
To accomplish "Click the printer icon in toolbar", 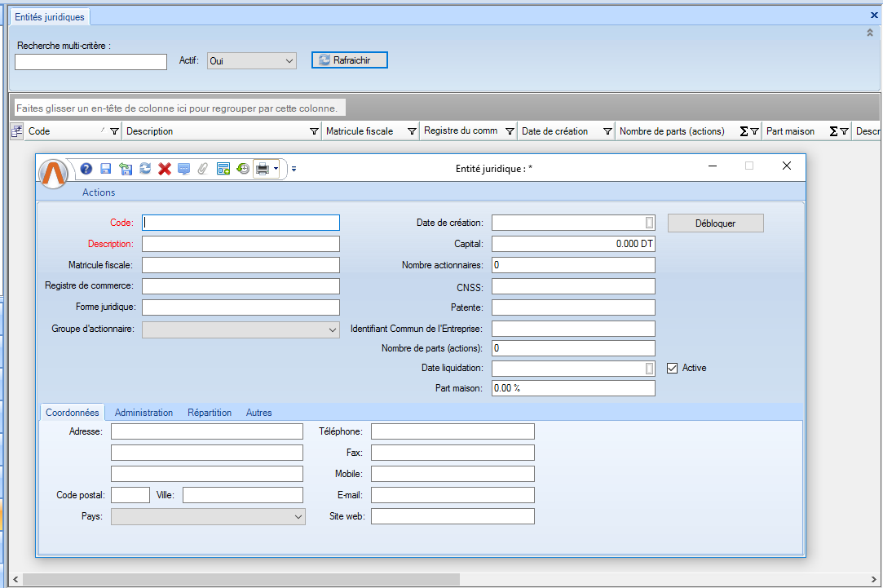I will 263,169.
